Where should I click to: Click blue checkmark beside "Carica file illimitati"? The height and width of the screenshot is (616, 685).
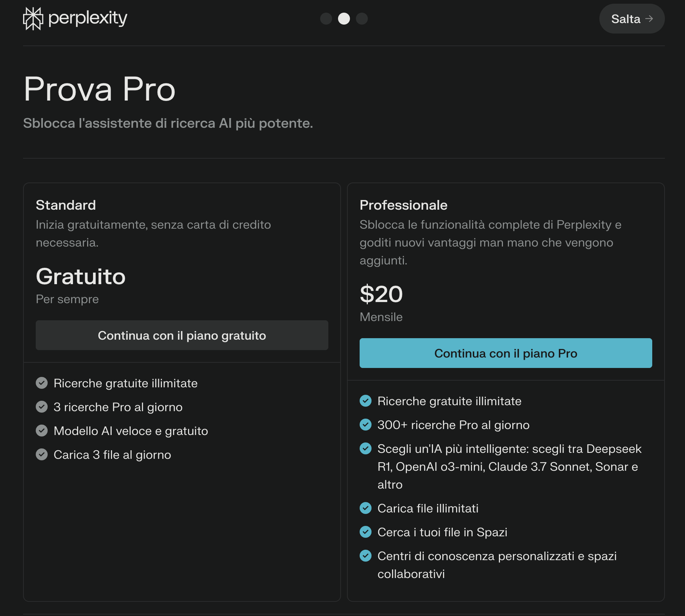[x=366, y=508]
